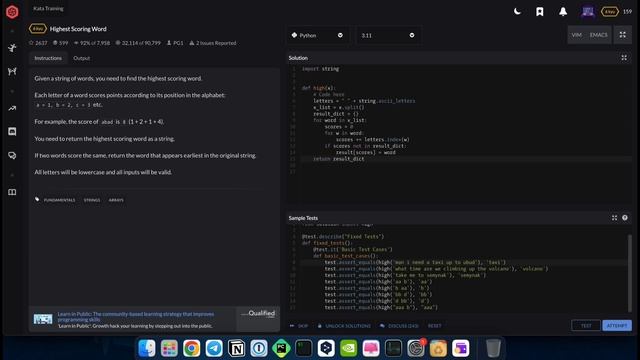Open the Discussions speech-bubbles sidebar icon
Screen dimensions: 640x360
(12, 156)
